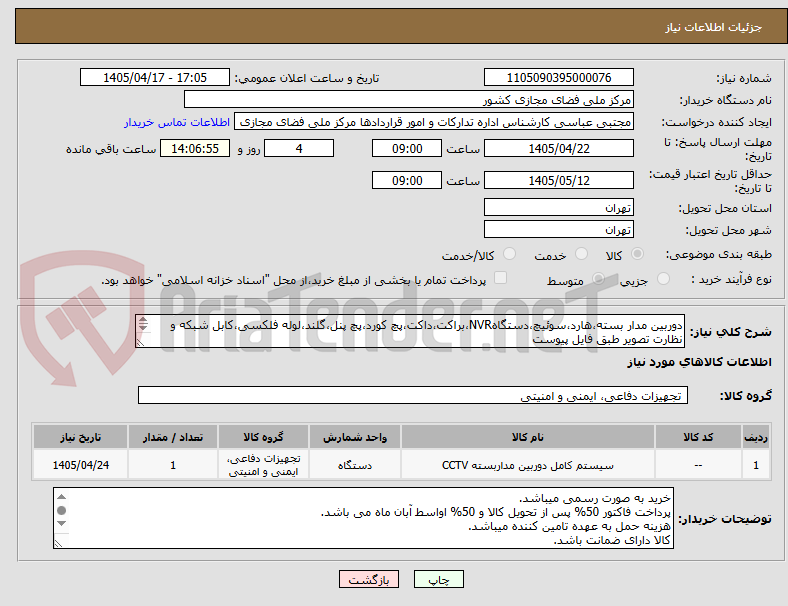Select the متوسط purchase type option

click(x=598, y=278)
